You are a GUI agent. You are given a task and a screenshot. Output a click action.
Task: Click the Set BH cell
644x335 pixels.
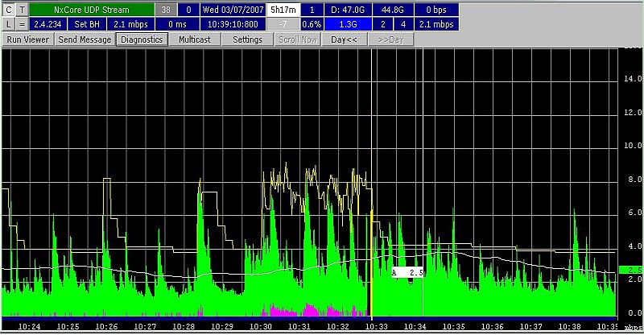87,24
